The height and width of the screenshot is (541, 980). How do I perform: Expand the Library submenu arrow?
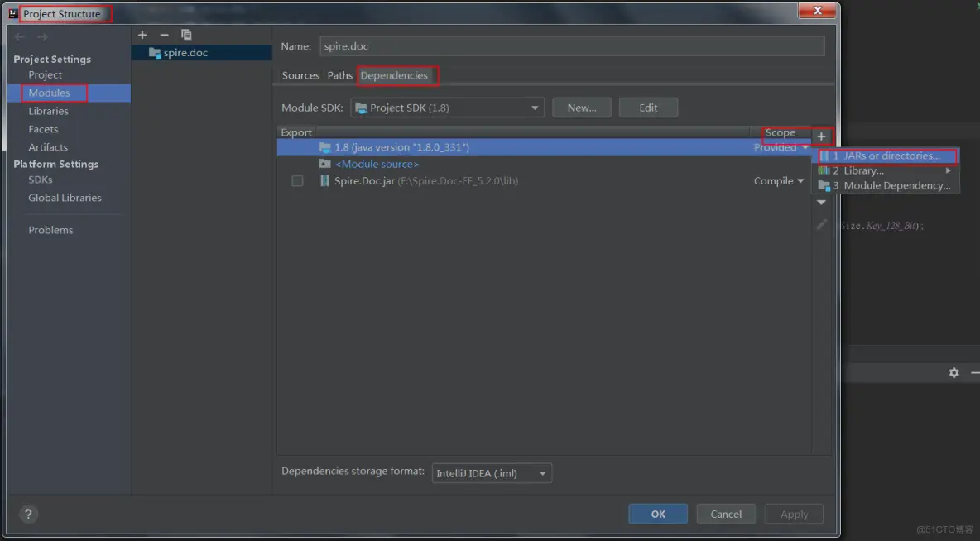pos(948,170)
